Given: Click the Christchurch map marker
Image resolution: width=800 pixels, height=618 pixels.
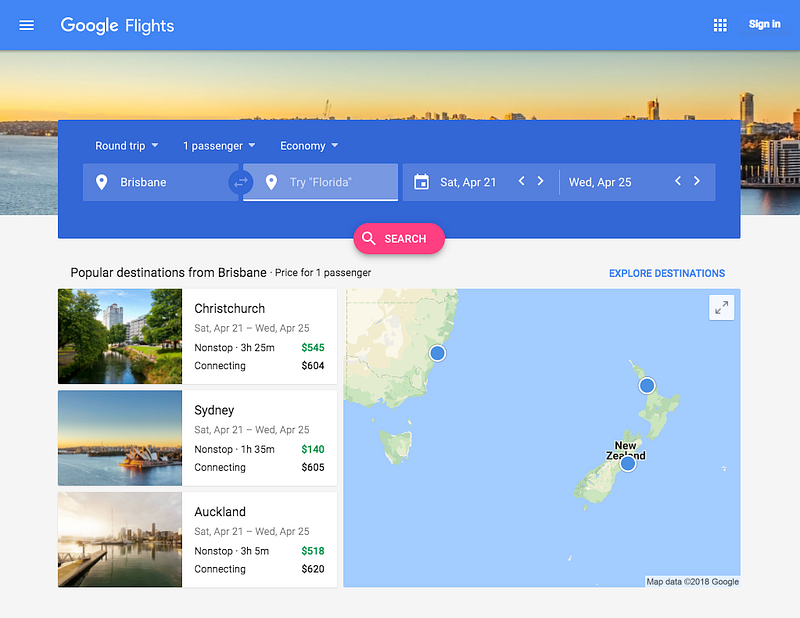Looking at the screenshot, I should pyautogui.click(x=628, y=463).
